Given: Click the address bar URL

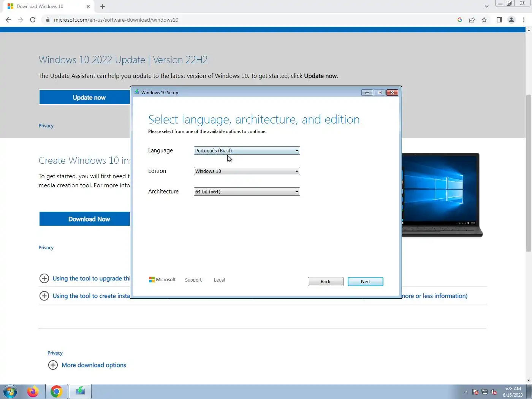Looking at the screenshot, I should [116, 20].
